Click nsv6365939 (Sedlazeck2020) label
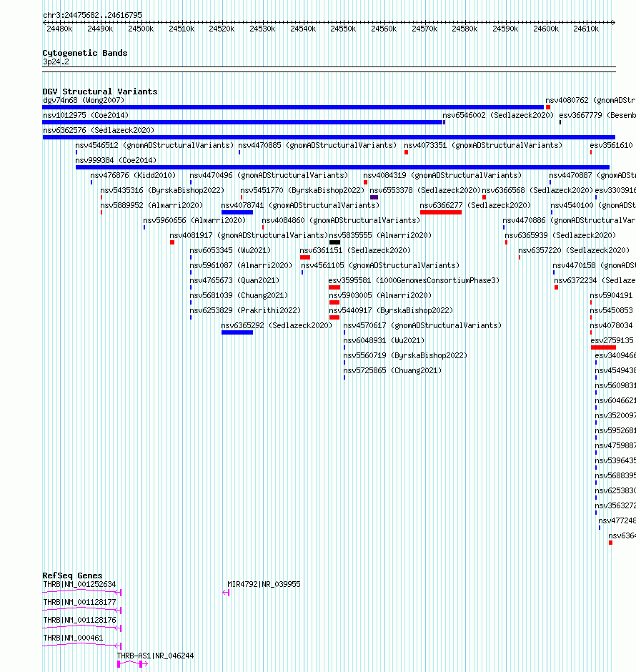The width and height of the screenshot is (636, 672). point(560,235)
